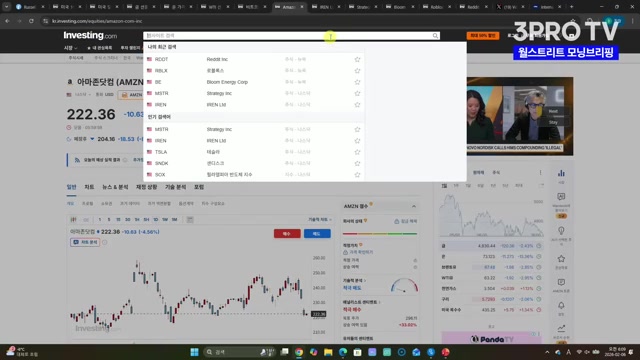Click the trend line icon in right sidebar
The height and width of the screenshot is (360, 640).
(x=561, y=328)
